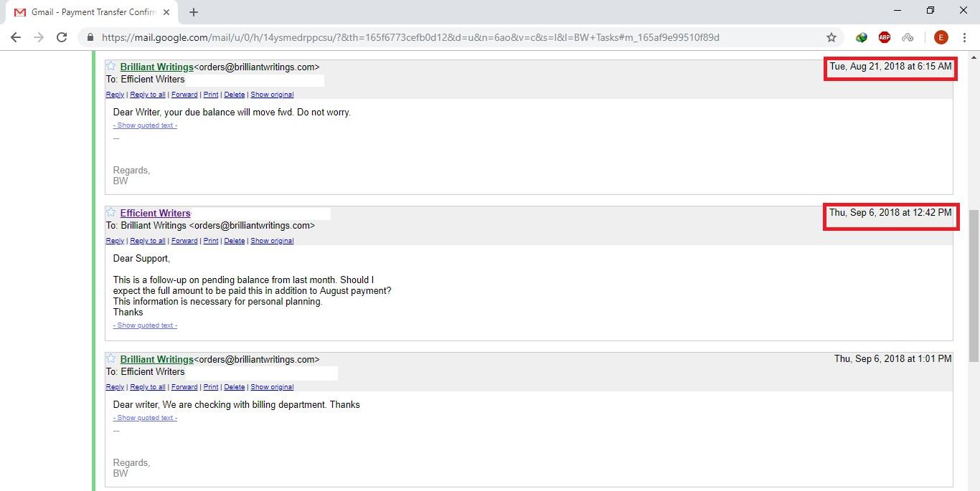Image resolution: width=980 pixels, height=491 pixels.
Task: Delete the Efficient Writers 12:42 PM message
Action: [x=235, y=241]
